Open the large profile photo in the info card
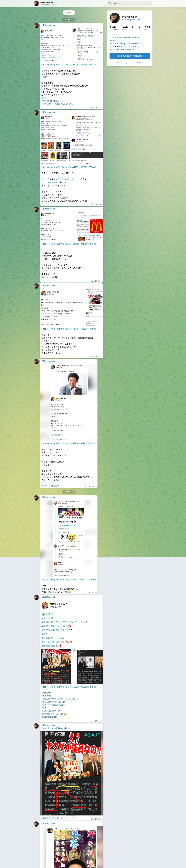The width and height of the screenshot is (186, 868). click(x=114, y=18)
